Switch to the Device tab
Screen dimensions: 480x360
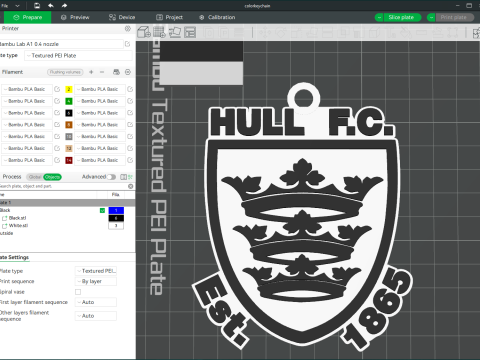122,17
